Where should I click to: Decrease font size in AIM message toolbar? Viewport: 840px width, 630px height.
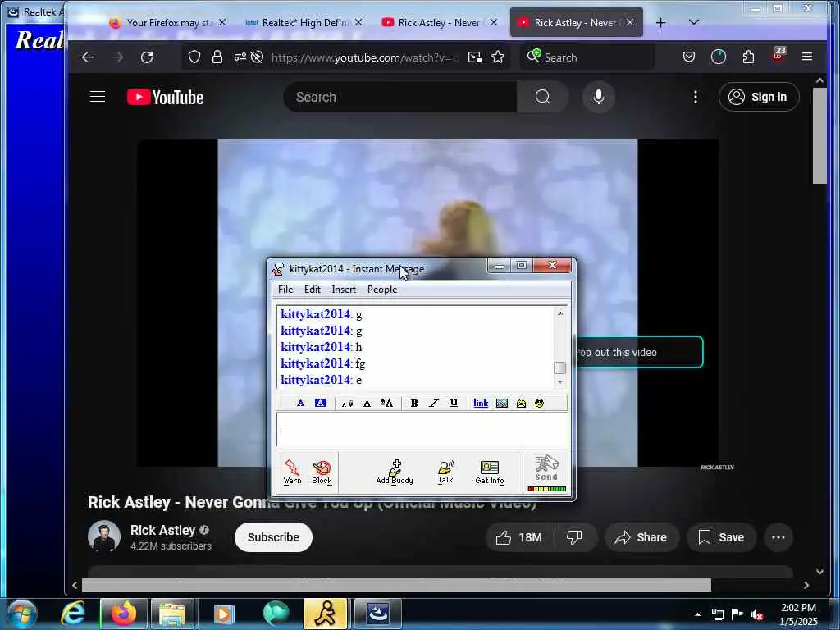347,404
